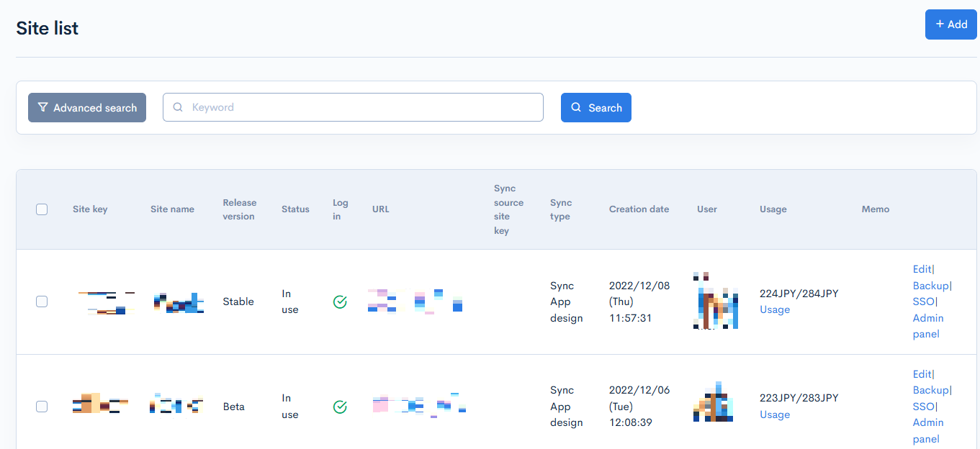
Task: Click the Add button to create site
Action: tap(950, 24)
